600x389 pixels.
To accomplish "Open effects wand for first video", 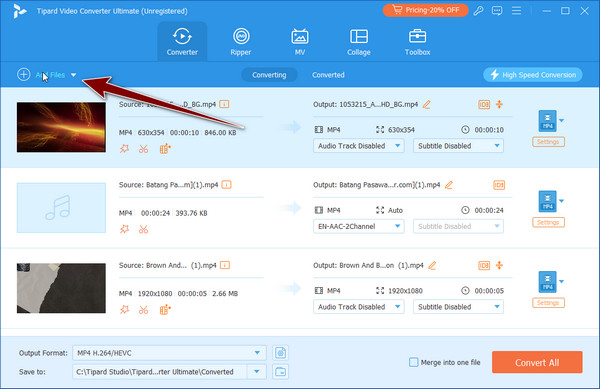I will pos(125,149).
